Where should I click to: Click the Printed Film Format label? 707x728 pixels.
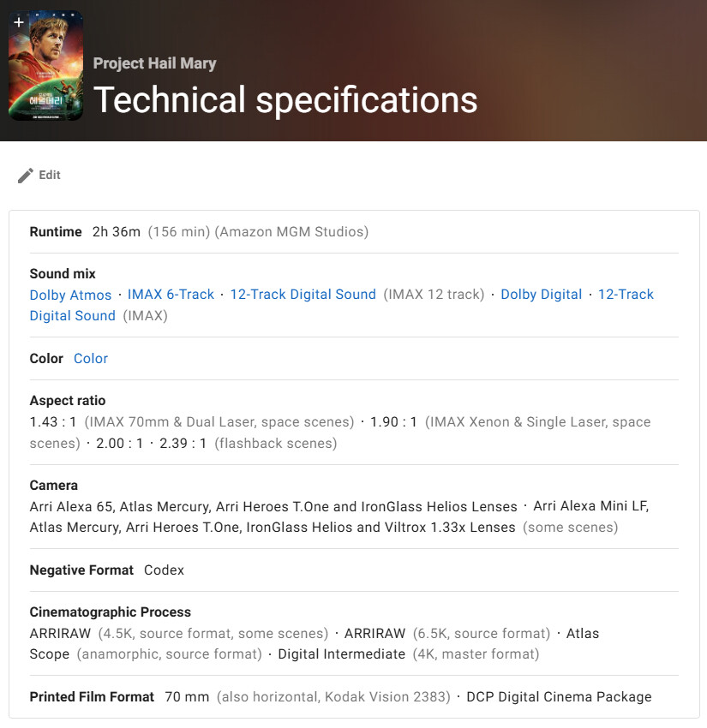(92, 697)
